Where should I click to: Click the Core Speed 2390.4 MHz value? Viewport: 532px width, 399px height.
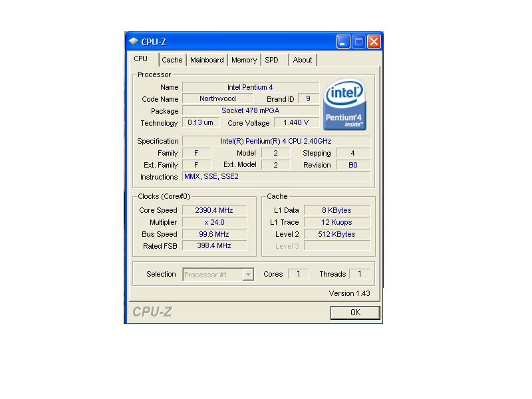point(214,210)
